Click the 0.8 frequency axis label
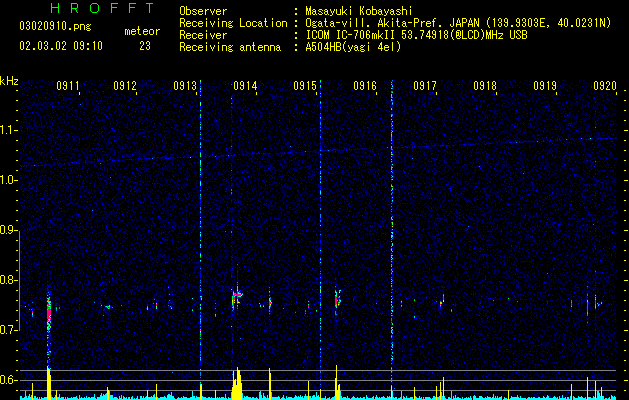Screen dimensions: 629x400 tap(8, 280)
